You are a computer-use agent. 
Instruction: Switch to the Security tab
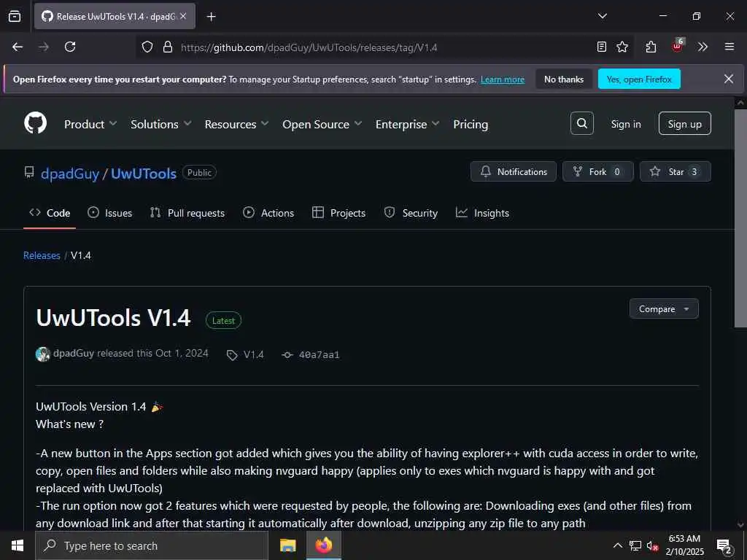pyautogui.click(x=411, y=213)
